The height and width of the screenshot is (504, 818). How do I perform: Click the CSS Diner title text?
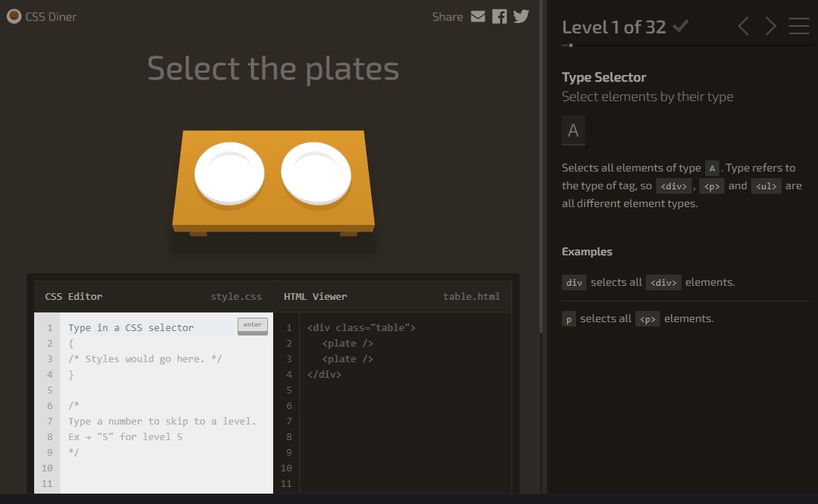51,16
